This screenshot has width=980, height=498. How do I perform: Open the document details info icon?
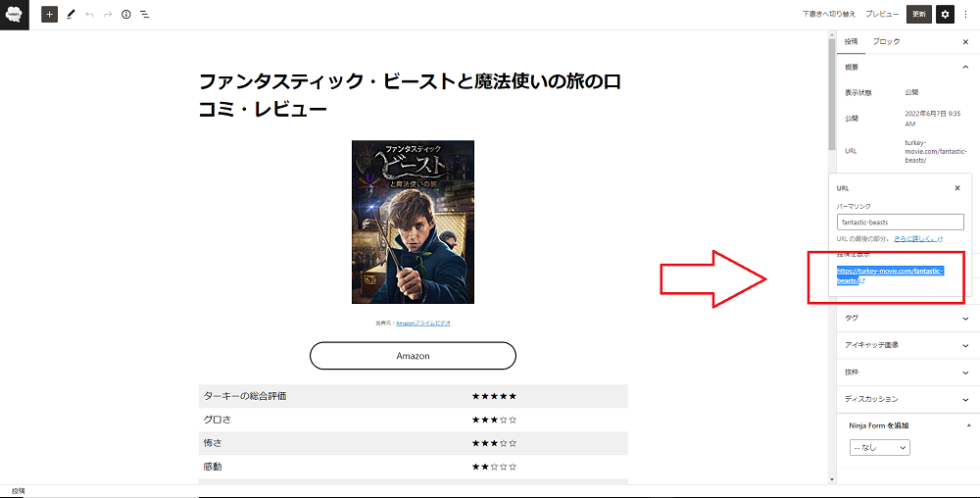(126, 14)
